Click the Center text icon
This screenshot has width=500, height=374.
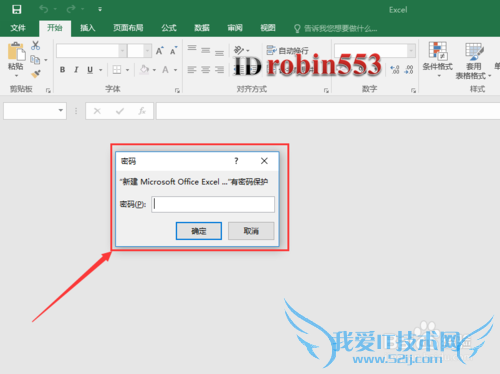pyautogui.click(x=206, y=70)
